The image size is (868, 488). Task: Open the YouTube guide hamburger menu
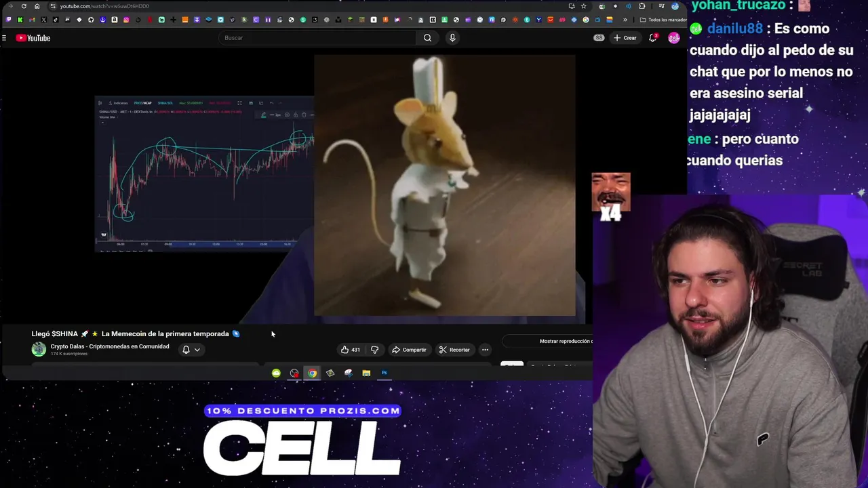point(4,38)
